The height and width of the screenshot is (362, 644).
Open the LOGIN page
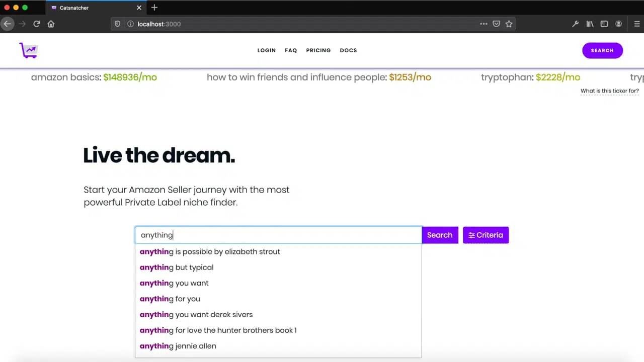point(266,50)
